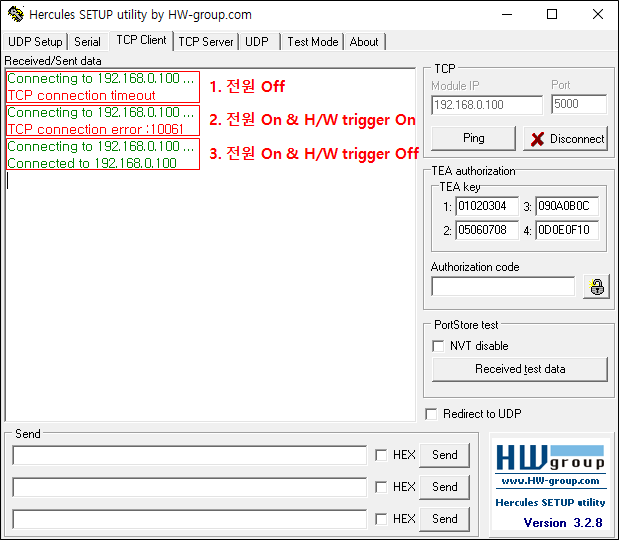
Task: Click the Authorization code input field
Action: [x=503, y=286]
